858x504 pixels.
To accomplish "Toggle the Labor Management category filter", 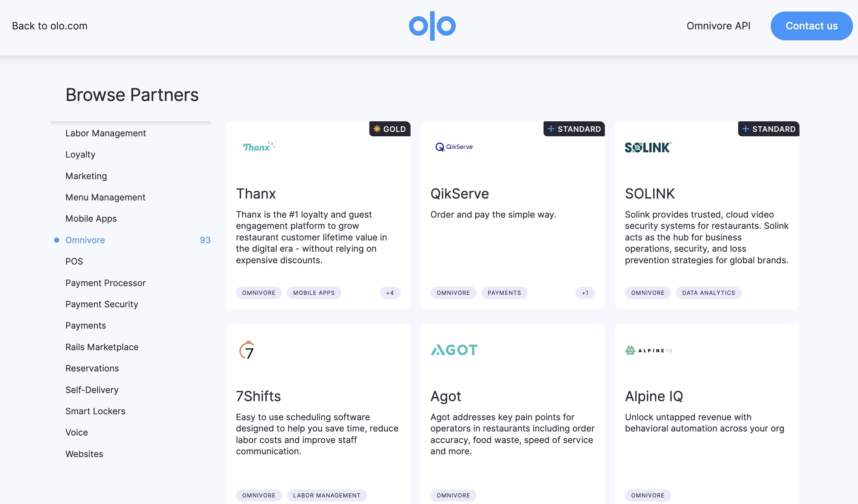I will tap(106, 132).
